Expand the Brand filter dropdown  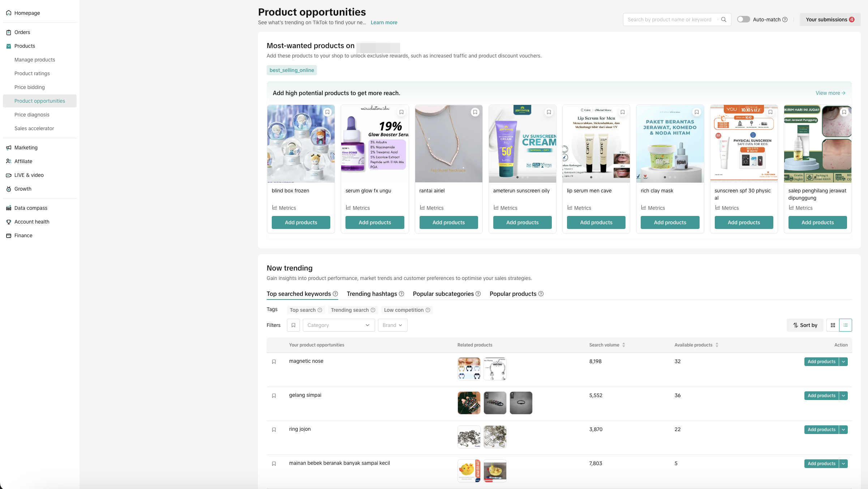point(392,325)
